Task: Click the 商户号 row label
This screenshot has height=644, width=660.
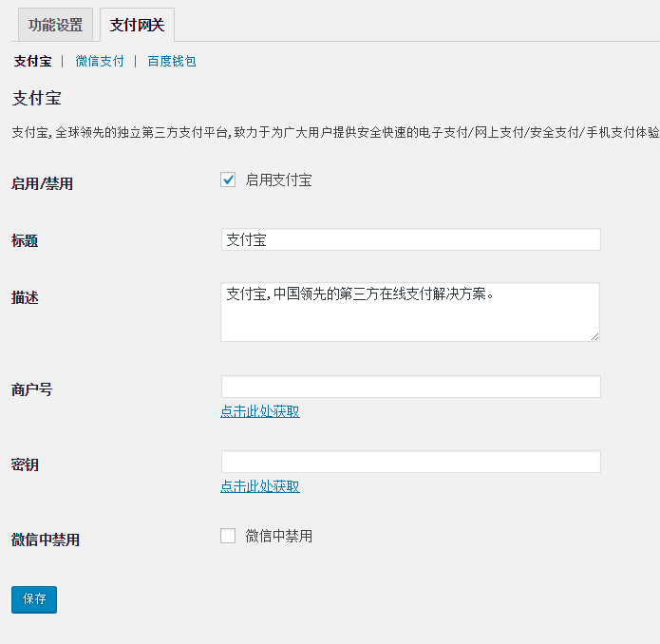Action: tap(32, 389)
